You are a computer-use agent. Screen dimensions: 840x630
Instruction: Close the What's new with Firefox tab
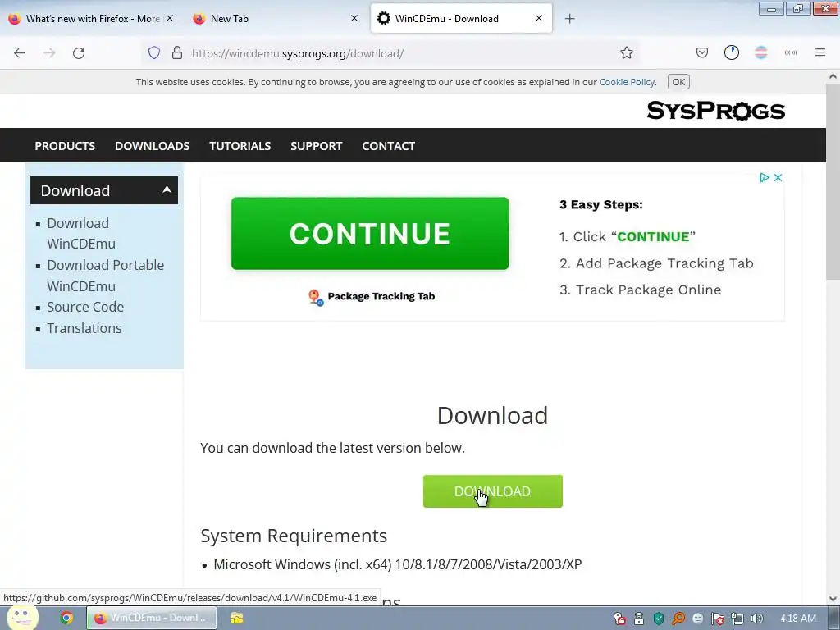[170, 18]
